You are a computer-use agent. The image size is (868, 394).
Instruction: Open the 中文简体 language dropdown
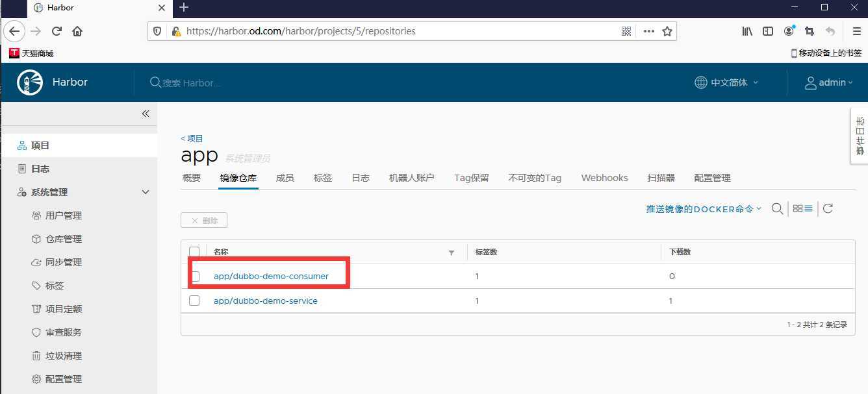pos(726,82)
